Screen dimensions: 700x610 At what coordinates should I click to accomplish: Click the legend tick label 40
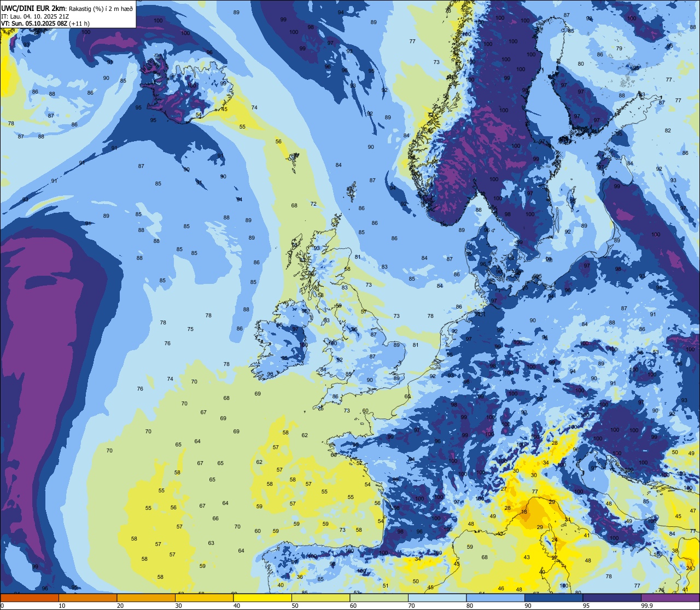[x=237, y=606]
